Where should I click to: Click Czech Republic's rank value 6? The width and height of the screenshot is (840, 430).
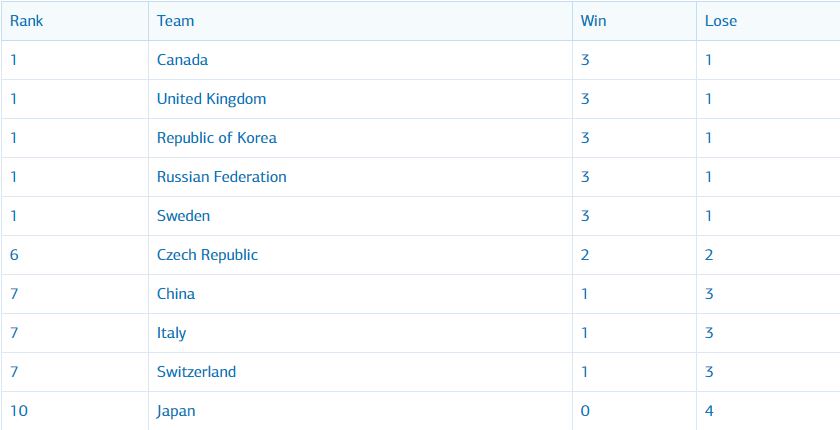point(14,255)
